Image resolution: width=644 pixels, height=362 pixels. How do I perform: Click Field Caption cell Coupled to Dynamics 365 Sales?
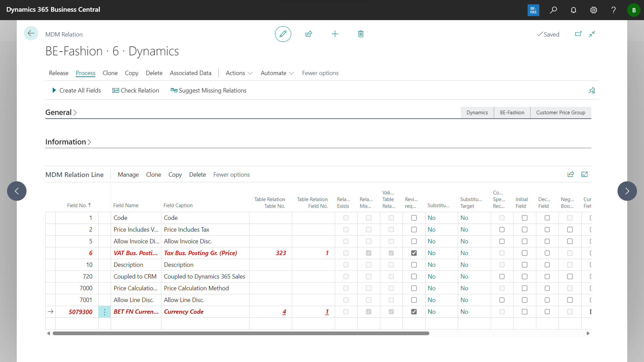205,277
